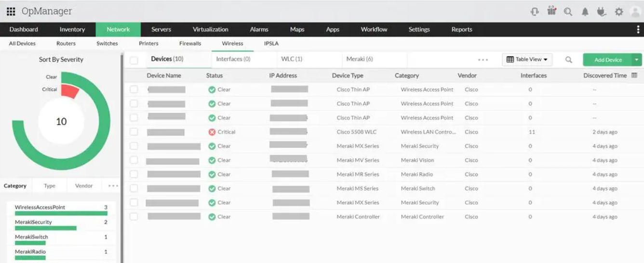Screen dimensions: 644x263
Task: Click the left panel vertical scrollbar
Action: [122, 158]
